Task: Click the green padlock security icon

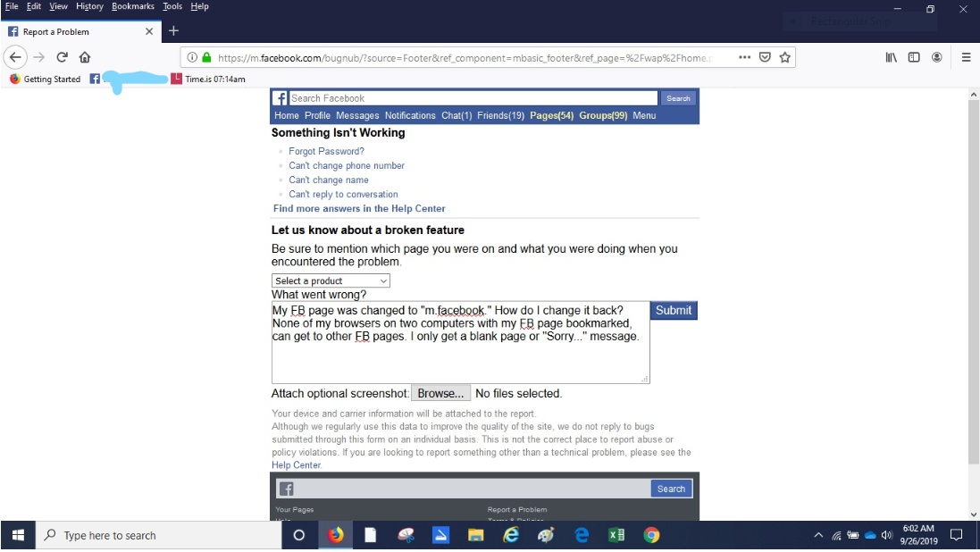Action: point(206,57)
